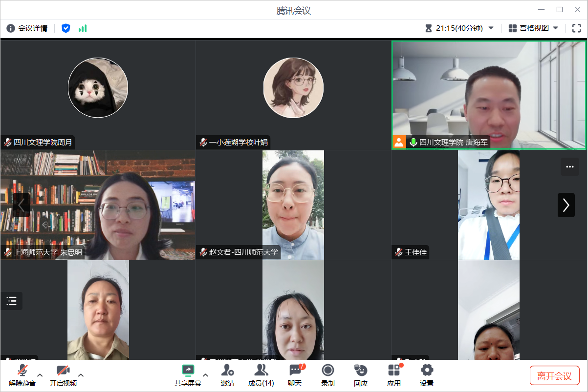This screenshot has width=588, height=392.
Task: Unmute microphone with 解除静音
Action: pyautogui.click(x=22, y=375)
